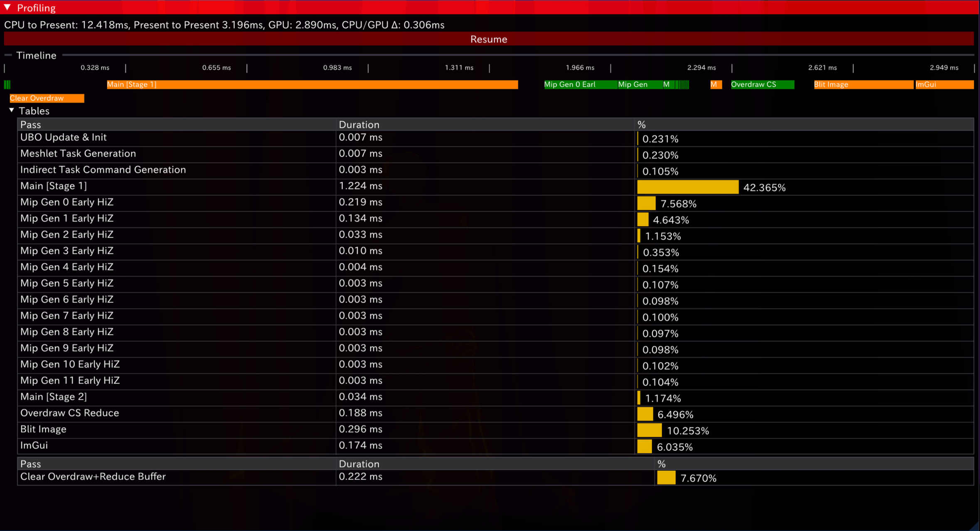
Task: Click the Blit Image timeline block
Action: pyautogui.click(x=863, y=84)
